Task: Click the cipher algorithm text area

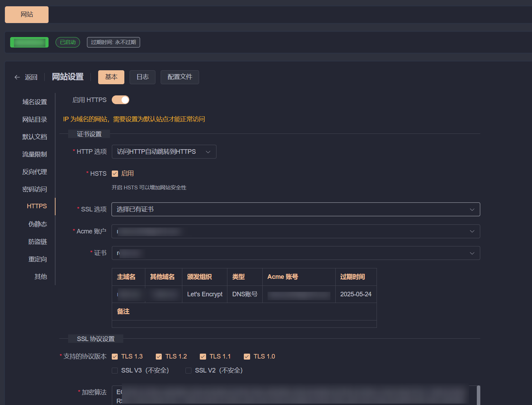Action: [x=293, y=395]
